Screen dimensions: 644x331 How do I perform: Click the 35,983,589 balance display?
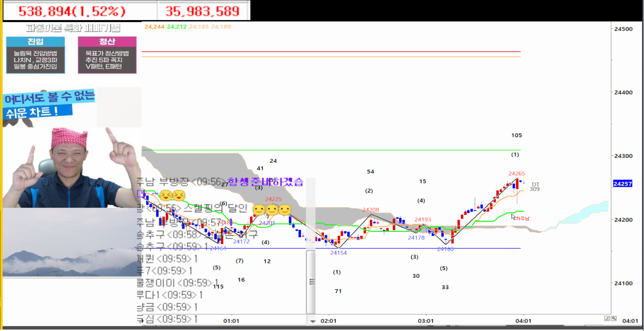tap(203, 11)
